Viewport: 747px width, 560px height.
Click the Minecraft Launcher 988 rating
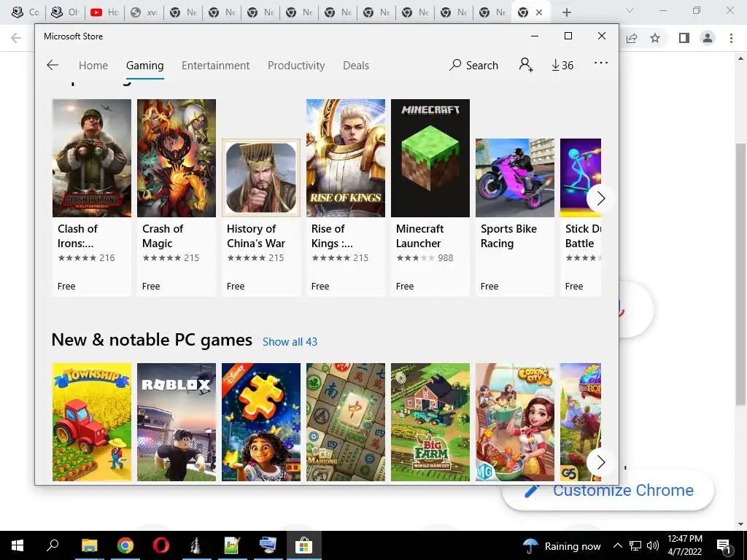point(425,257)
